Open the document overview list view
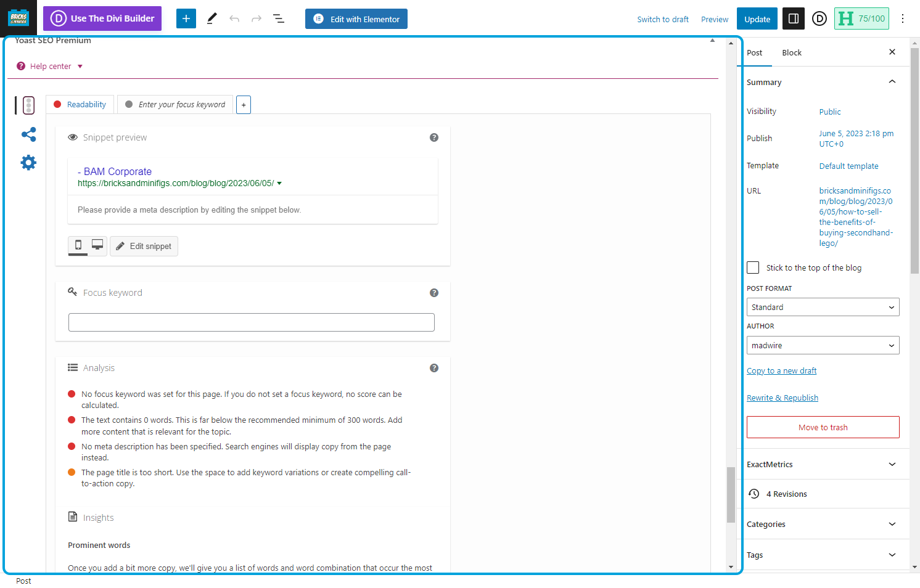Viewport: 920px width, 588px height. tap(279, 18)
